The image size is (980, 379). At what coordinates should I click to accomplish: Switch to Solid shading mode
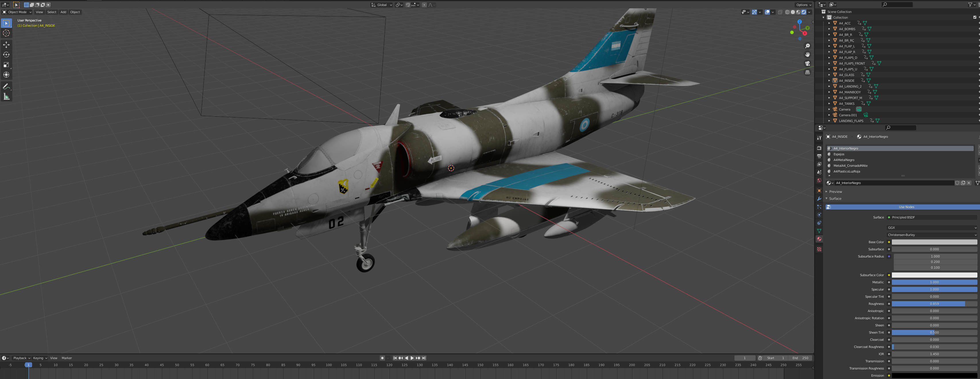pos(793,12)
